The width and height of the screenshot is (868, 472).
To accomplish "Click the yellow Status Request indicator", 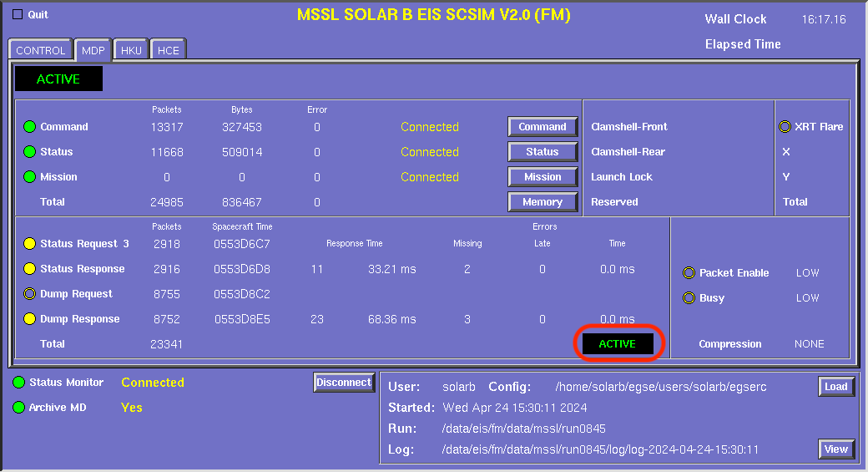I will click(29, 244).
